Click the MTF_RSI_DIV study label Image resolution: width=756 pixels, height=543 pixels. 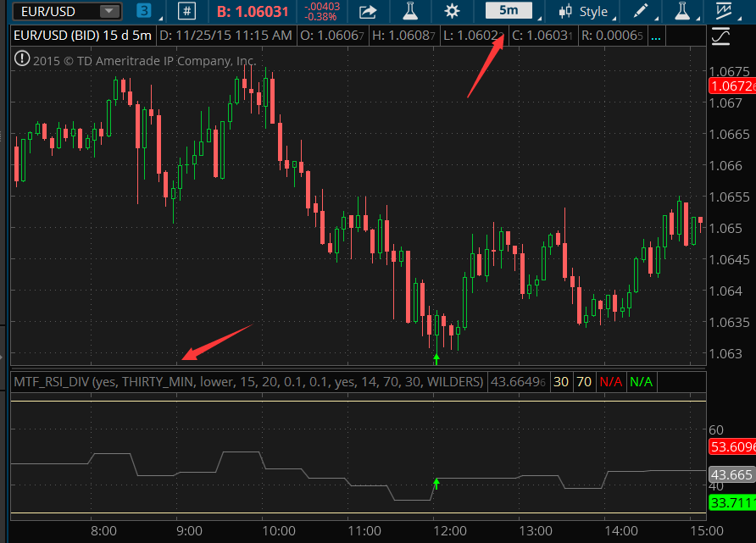coord(248,382)
